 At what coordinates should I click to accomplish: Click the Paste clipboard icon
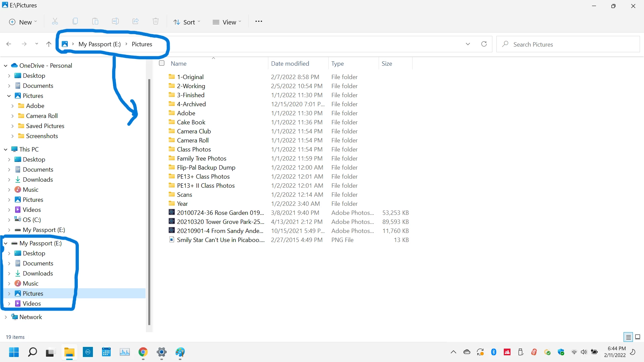tap(95, 22)
